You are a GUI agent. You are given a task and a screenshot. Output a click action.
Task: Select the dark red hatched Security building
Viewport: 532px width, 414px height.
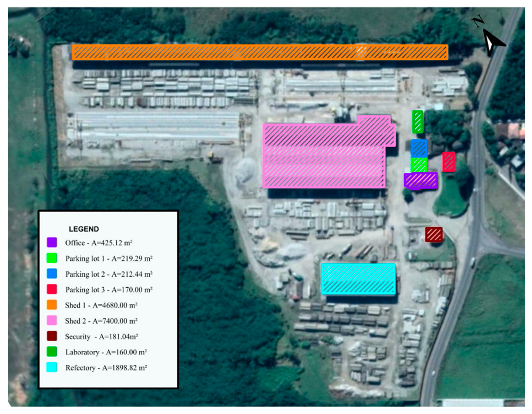pyautogui.click(x=434, y=235)
